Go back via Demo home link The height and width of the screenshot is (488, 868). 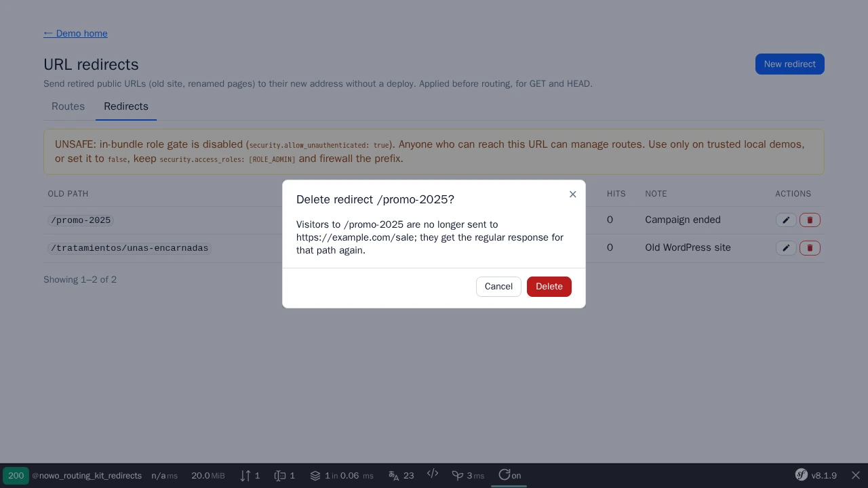pyautogui.click(x=75, y=33)
